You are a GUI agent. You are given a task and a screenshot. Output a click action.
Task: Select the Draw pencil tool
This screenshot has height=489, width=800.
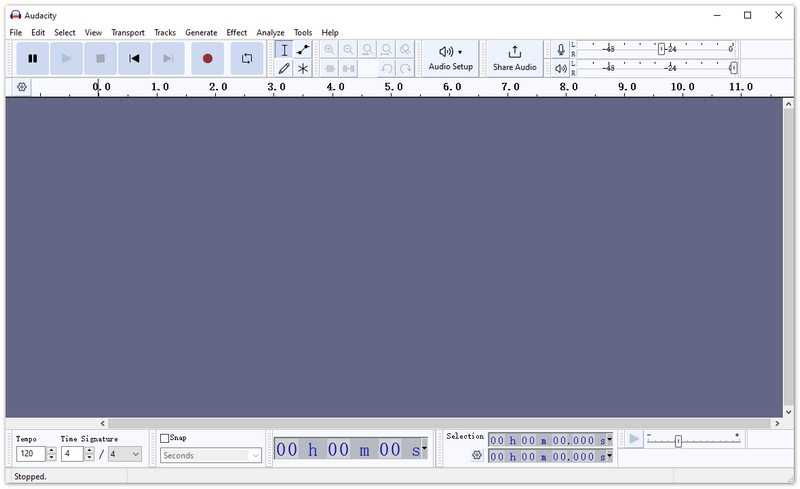284,68
